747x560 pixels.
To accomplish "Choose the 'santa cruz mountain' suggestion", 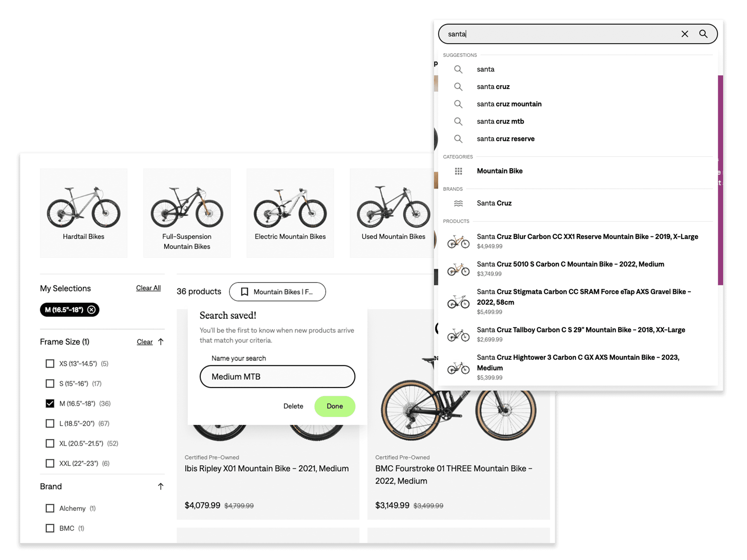I will coord(509,104).
